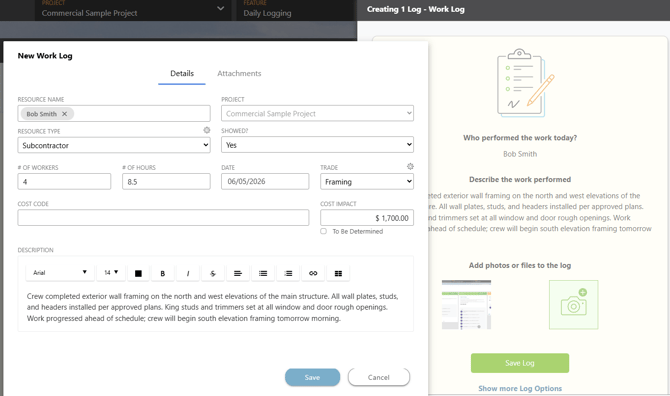Pick text color black square
The image size is (670, 396).
tap(138, 273)
